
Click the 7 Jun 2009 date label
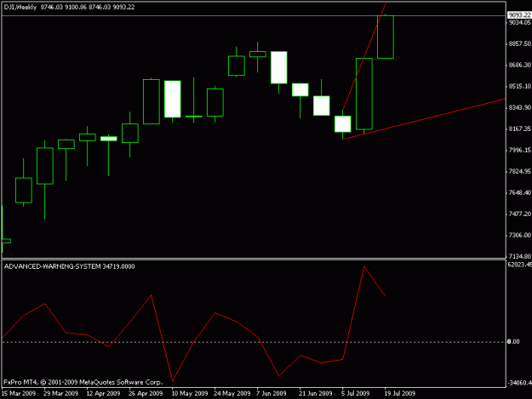coord(272,393)
